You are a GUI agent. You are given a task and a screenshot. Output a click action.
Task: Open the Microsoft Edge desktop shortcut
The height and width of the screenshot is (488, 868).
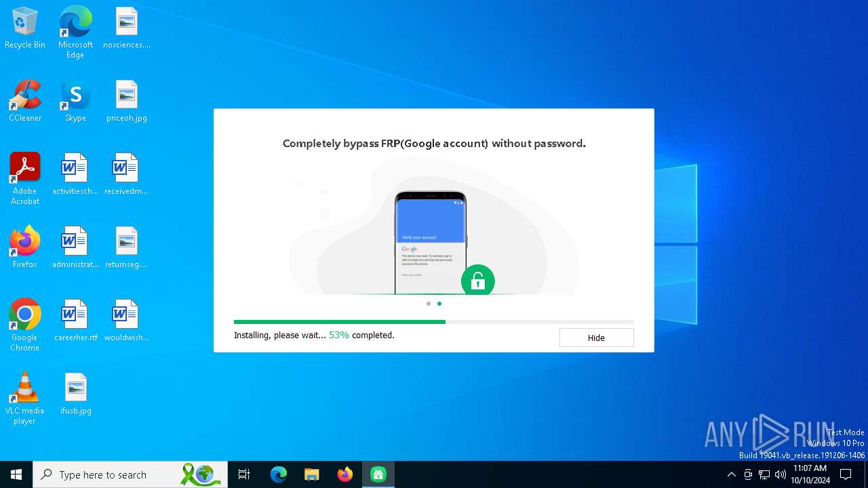click(x=75, y=33)
